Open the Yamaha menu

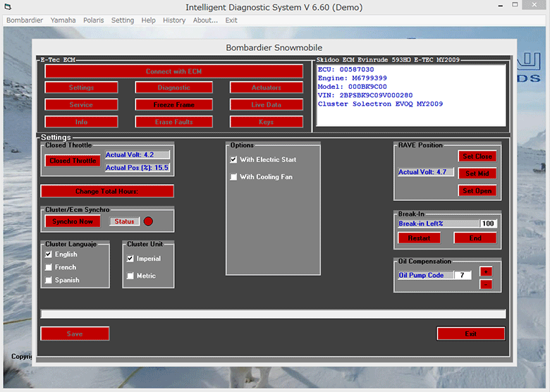[63, 20]
